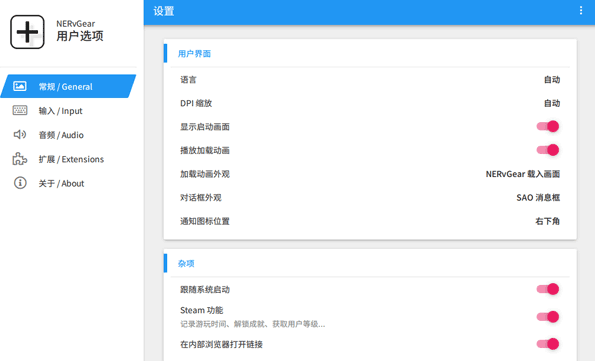Click the General picture icon in sidebar
The height and width of the screenshot is (361, 595).
20,86
